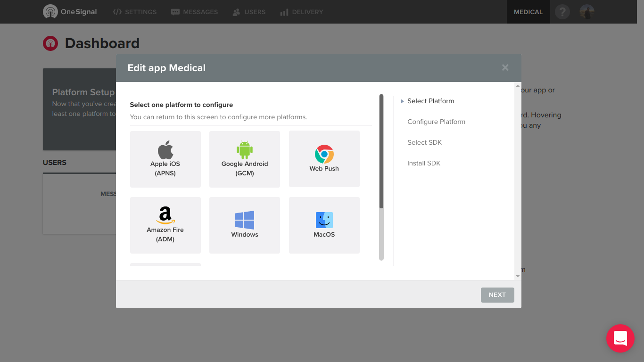The height and width of the screenshot is (362, 644).
Task: Click the OneSignal logo
Action: pyautogui.click(x=70, y=12)
